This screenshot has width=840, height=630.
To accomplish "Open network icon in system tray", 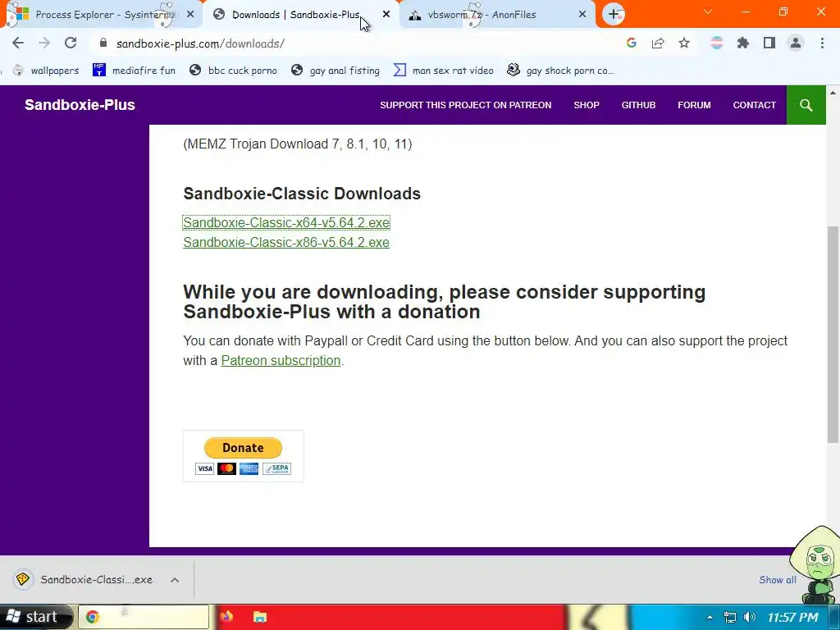I will (x=729, y=617).
